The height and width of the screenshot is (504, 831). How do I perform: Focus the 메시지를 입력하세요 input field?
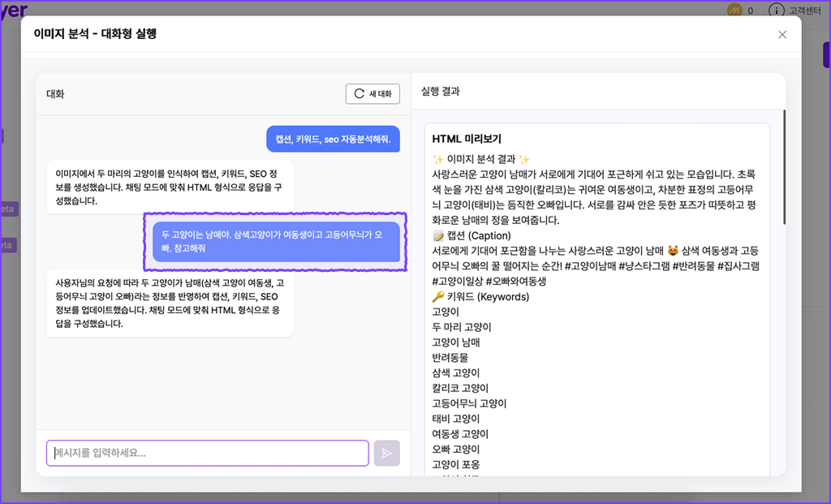pyautogui.click(x=207, y=453)
